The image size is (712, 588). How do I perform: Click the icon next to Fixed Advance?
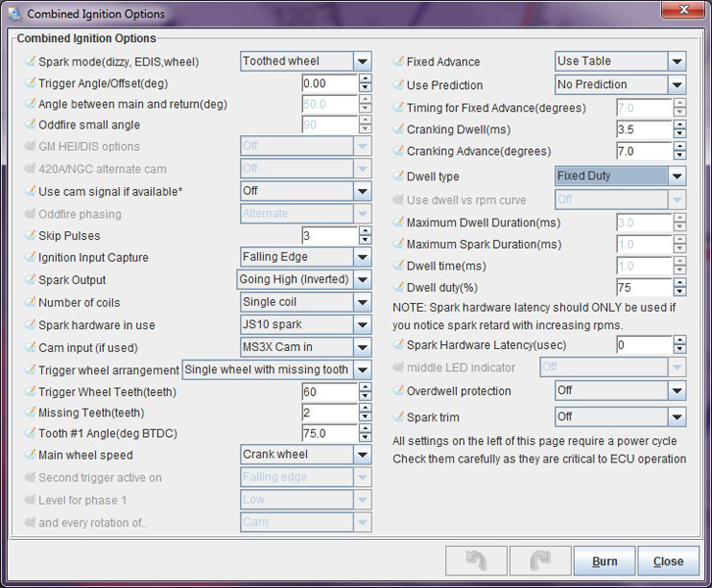coord(398,62)
